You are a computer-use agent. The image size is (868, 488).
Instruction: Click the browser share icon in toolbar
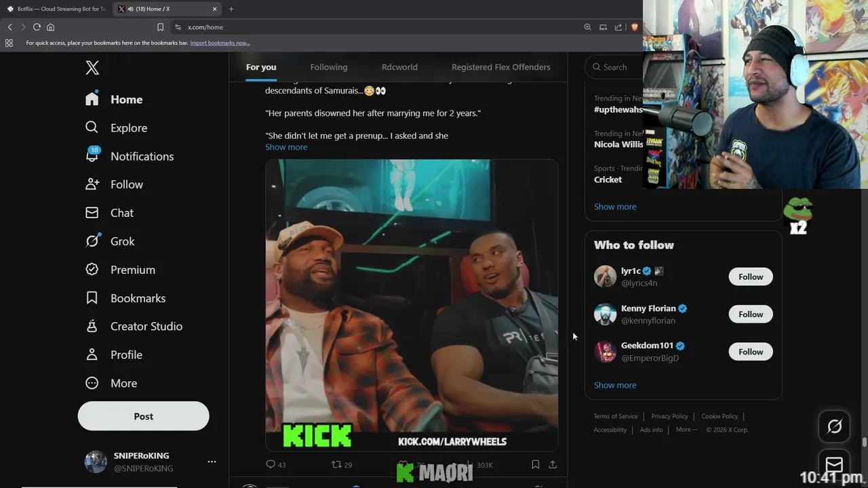pyautogui.click(x=618, y=27)
